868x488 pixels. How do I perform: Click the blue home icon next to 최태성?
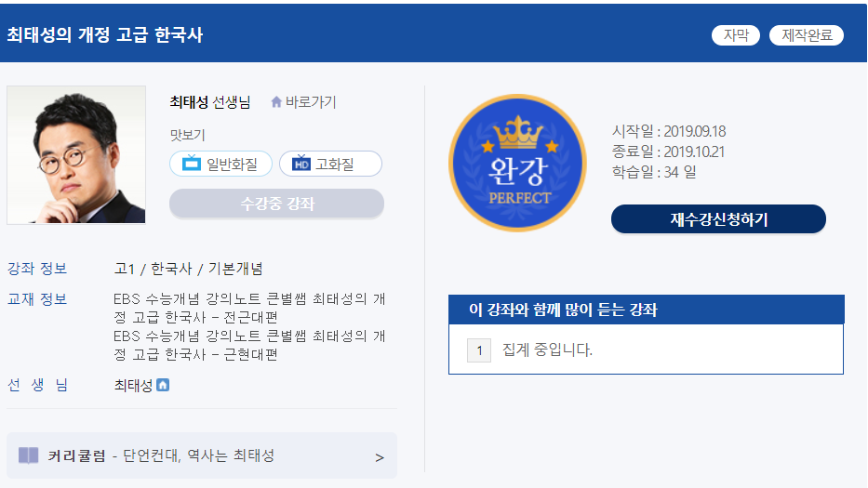pos(163,385)
